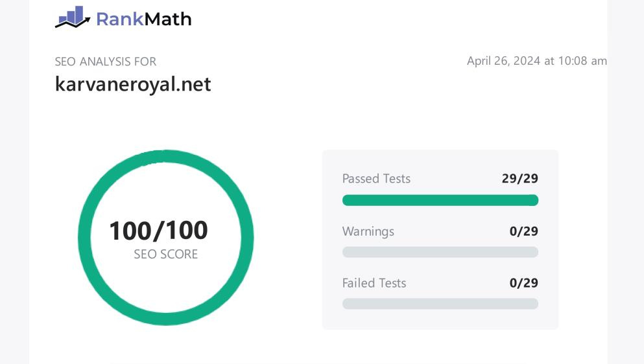644x364 pixels.
Task: Click the Passed Tests label
Action: click(x=376, y=179)
